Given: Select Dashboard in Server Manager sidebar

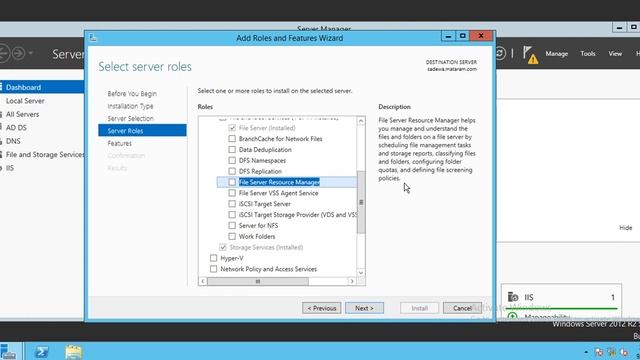Looking at the screenshot, I should pos(42,87).
